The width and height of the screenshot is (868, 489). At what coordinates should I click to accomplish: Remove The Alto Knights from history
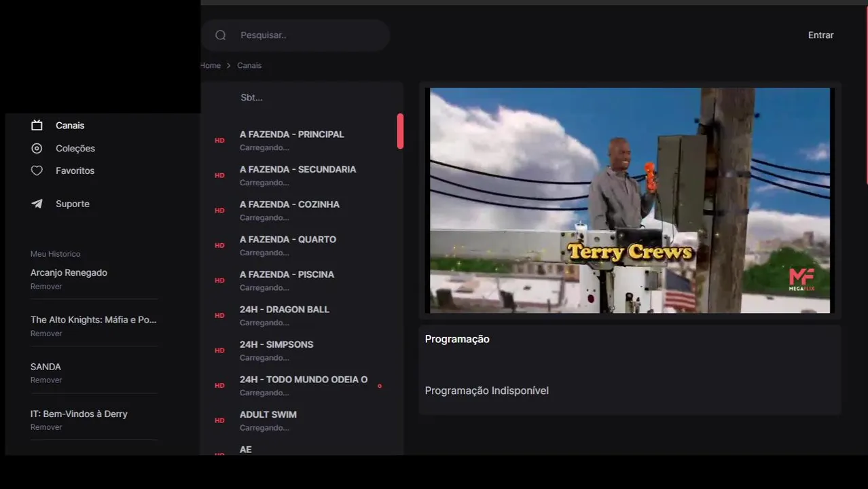[46, 333]
